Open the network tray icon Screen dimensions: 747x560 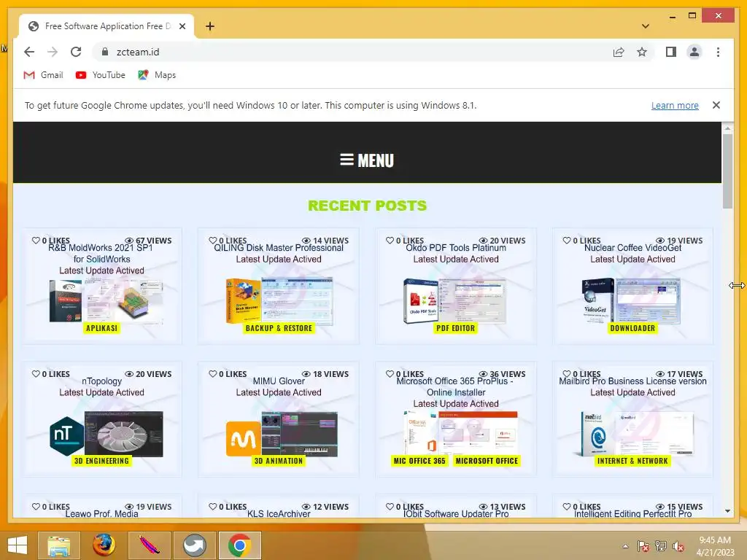pyautogui.click(x=660, y=546)
